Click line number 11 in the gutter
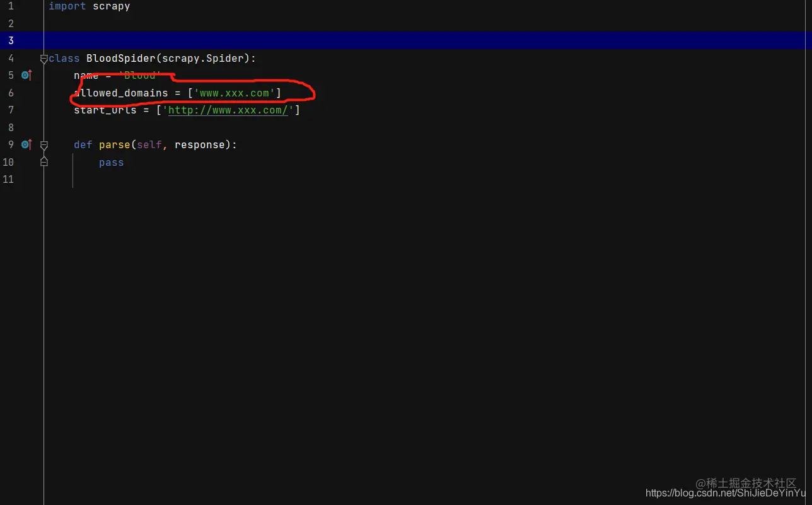 click(8, 179)
